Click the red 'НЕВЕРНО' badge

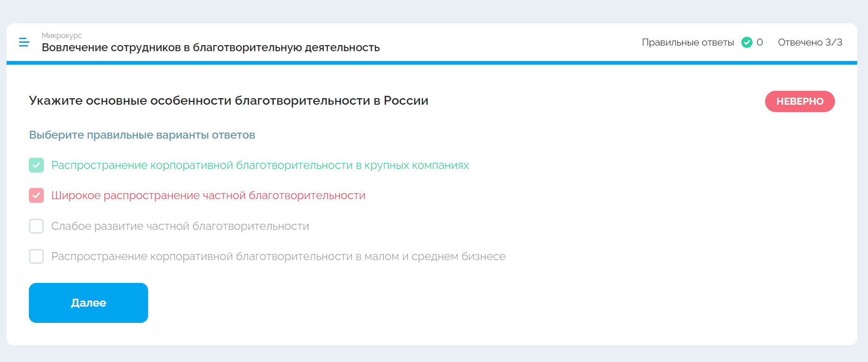tap(800, 101)
